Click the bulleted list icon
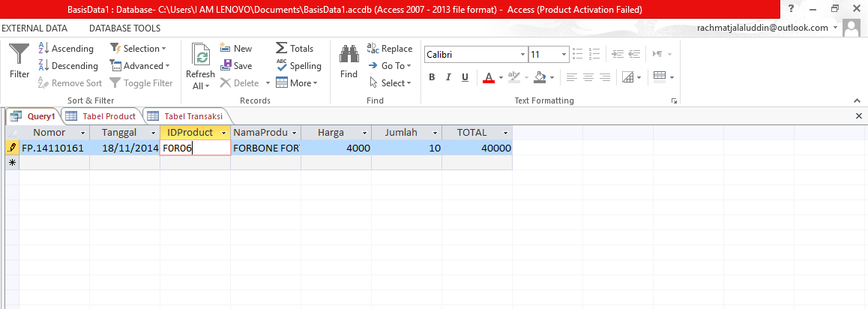Viewport: 868px width, 309px height. point(578,54)
